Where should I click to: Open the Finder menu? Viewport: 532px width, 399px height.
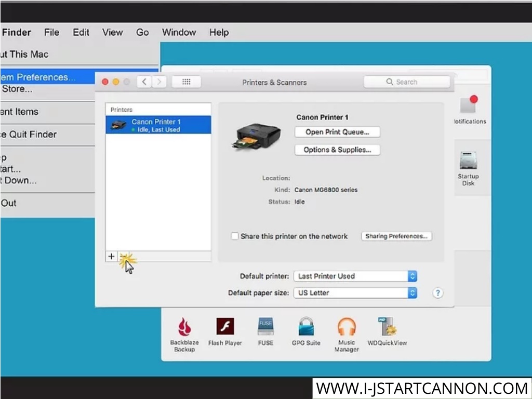coord(16,32)
